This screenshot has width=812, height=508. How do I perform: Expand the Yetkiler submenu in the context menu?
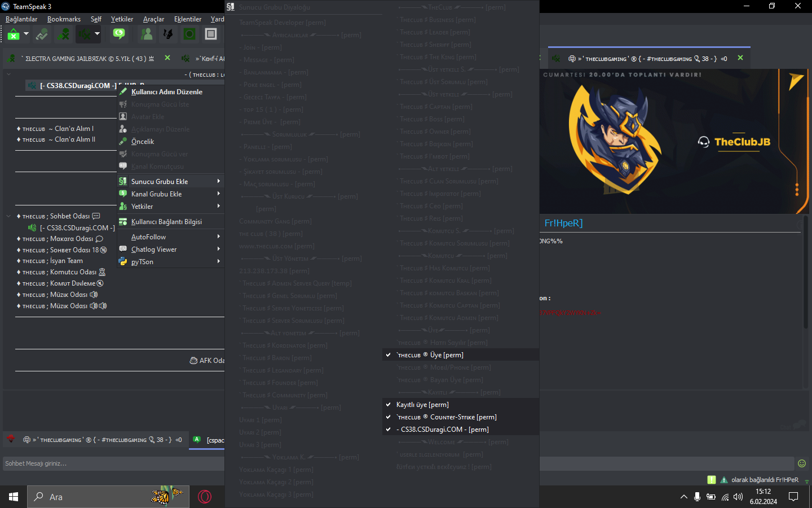[x=171, y=206]
